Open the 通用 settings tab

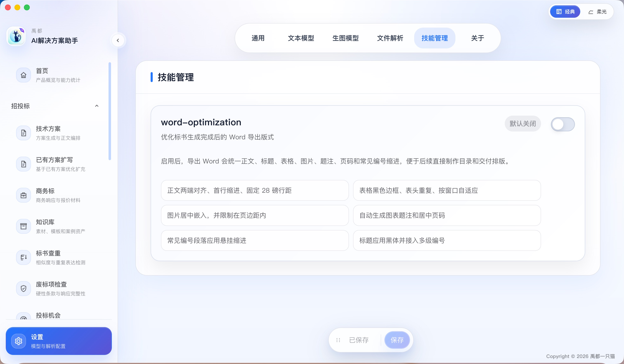(x=258, y=38)
